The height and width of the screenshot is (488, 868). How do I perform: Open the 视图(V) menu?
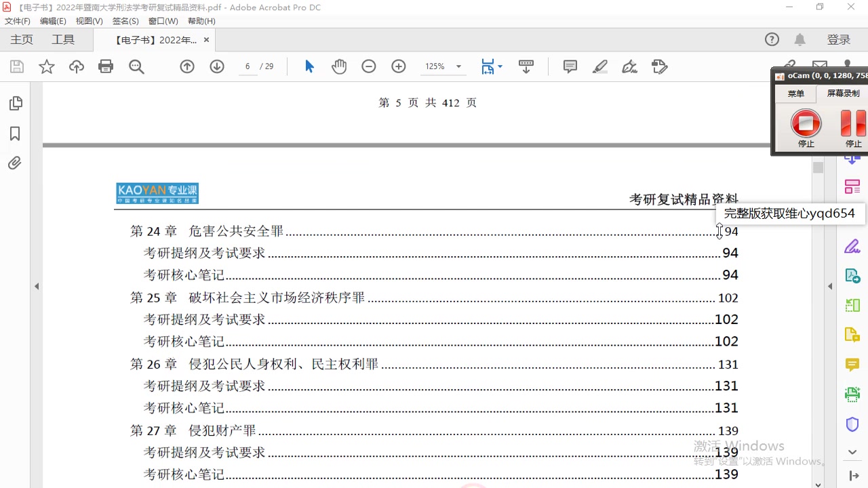tap(89, 21)
